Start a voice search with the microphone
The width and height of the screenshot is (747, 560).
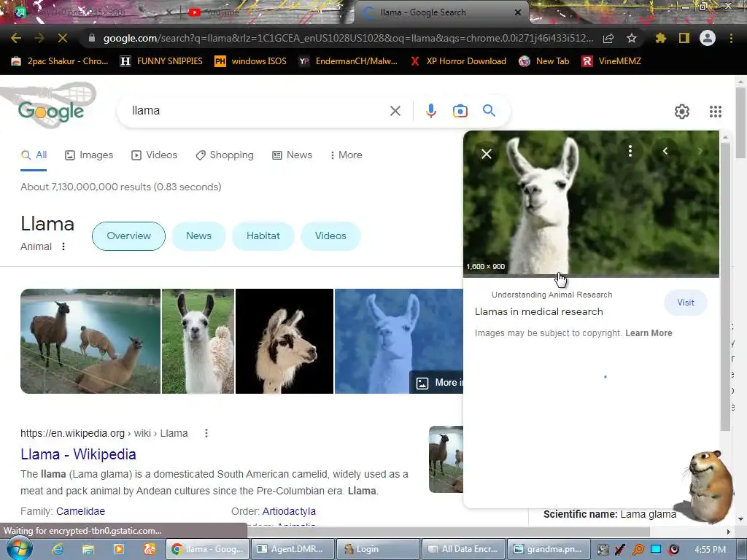[430, 111]
